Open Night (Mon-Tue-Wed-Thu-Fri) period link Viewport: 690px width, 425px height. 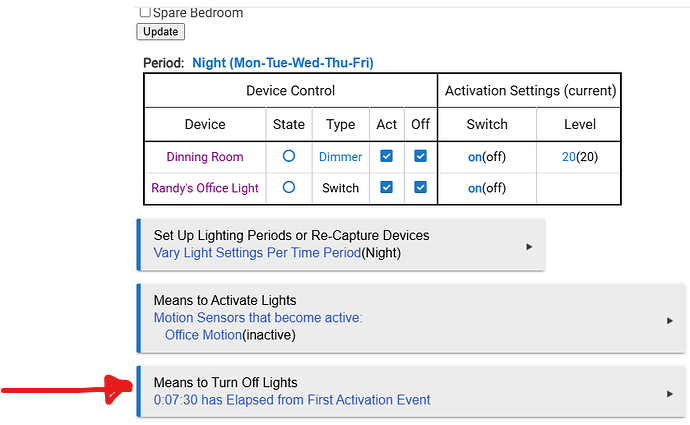283,63
